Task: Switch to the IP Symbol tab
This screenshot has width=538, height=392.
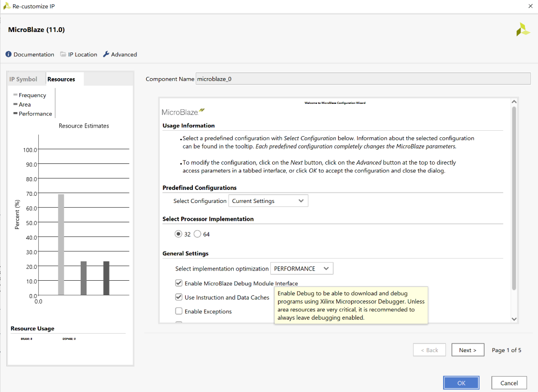Action: pyautogui.click(x=24, y=79)
